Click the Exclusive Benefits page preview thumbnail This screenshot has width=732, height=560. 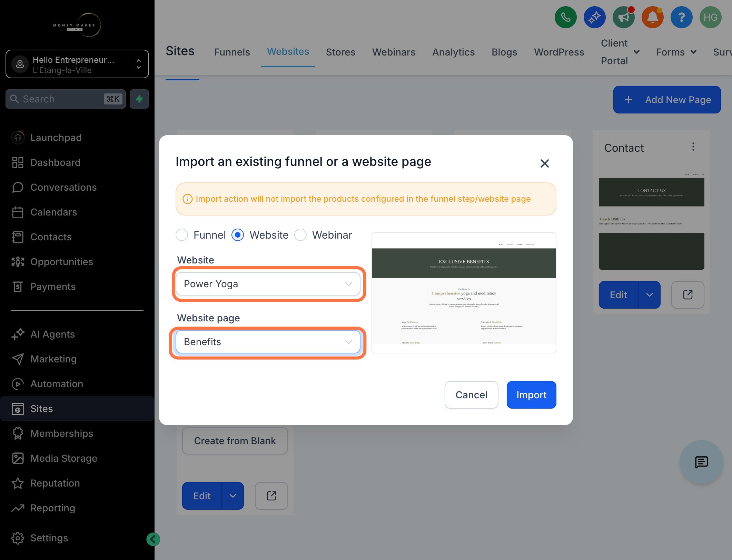(x=464, y=293)
